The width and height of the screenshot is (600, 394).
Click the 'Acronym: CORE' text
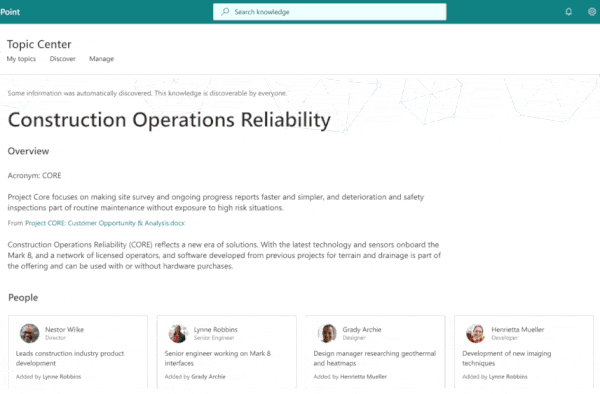(x=34, y=175)
